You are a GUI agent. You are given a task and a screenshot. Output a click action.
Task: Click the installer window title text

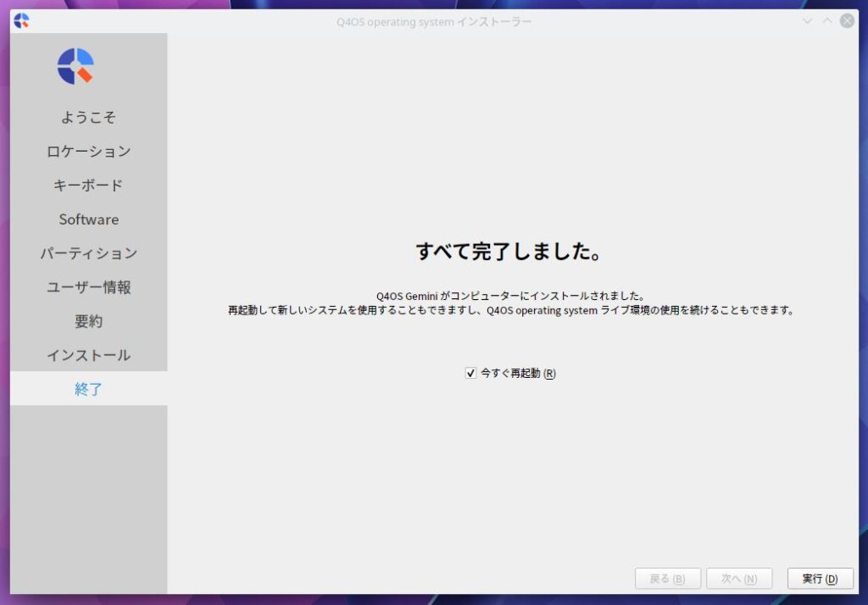(434, 21)
